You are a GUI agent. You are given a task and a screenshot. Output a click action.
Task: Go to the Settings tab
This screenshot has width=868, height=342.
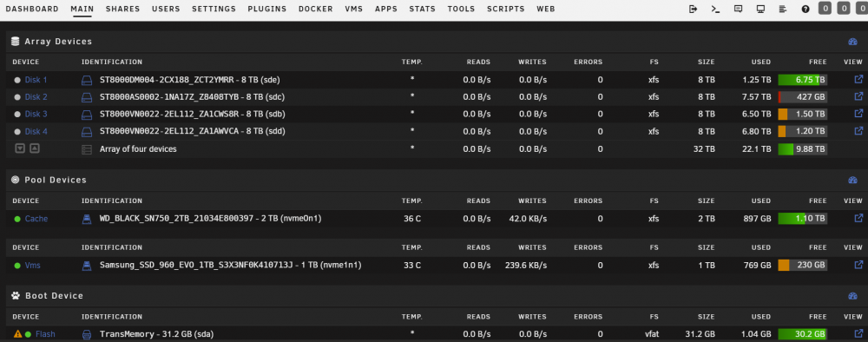point(214,9)
